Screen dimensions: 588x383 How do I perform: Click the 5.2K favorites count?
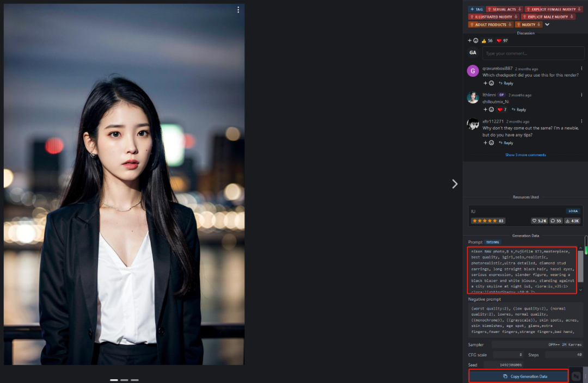point(539,221)
